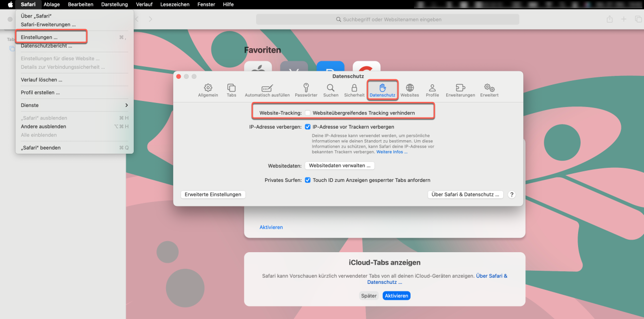The width and height of the screenshot is (644, 319).
Task: Choose Einstellungen in the Safari menu
Action: [x=39, y=37]
